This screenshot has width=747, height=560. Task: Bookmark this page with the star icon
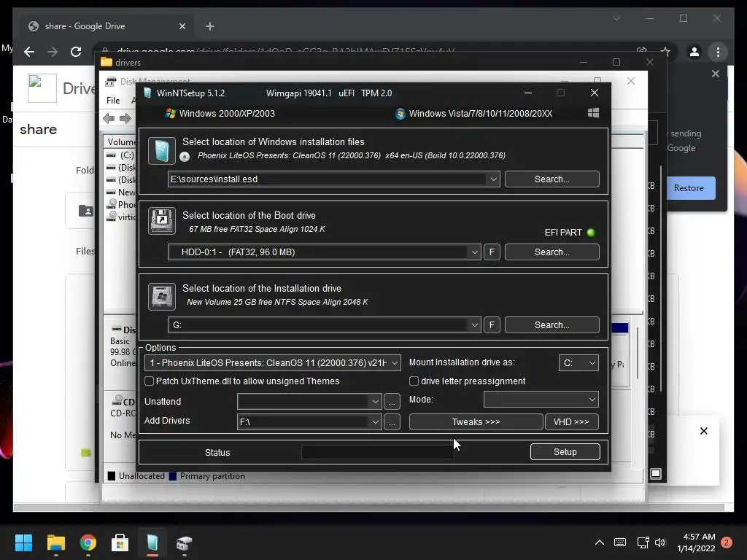pos(665,52)
